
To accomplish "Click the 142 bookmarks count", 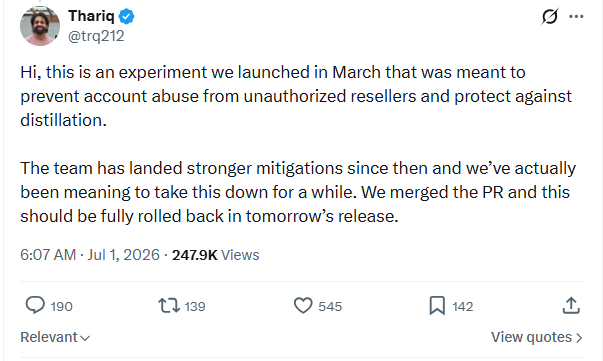I will click(x=463, y=306).
